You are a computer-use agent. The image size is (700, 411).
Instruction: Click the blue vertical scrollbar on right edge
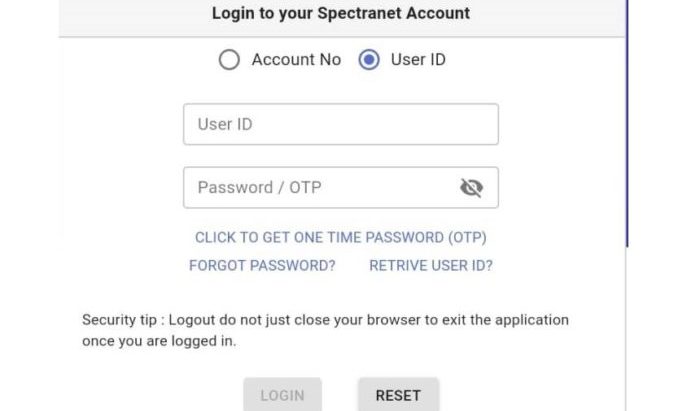point(627,123)
